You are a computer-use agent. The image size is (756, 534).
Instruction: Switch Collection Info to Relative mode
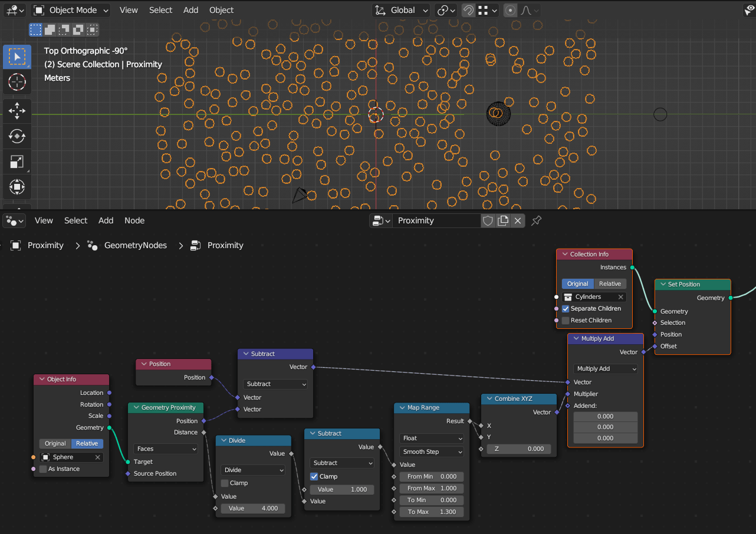point(610,284)
